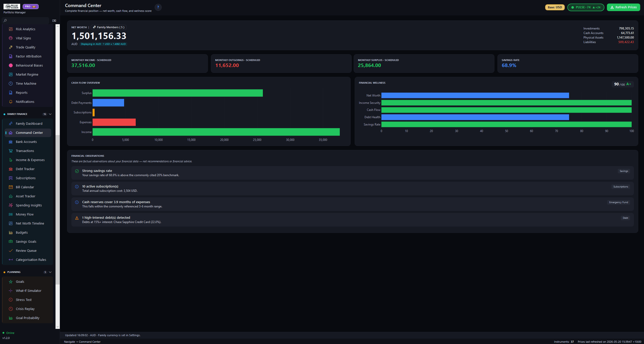The width and height of the screenshot is (644, 344).
Task: Open Goal Probability menu item
Action: (28, 318)
